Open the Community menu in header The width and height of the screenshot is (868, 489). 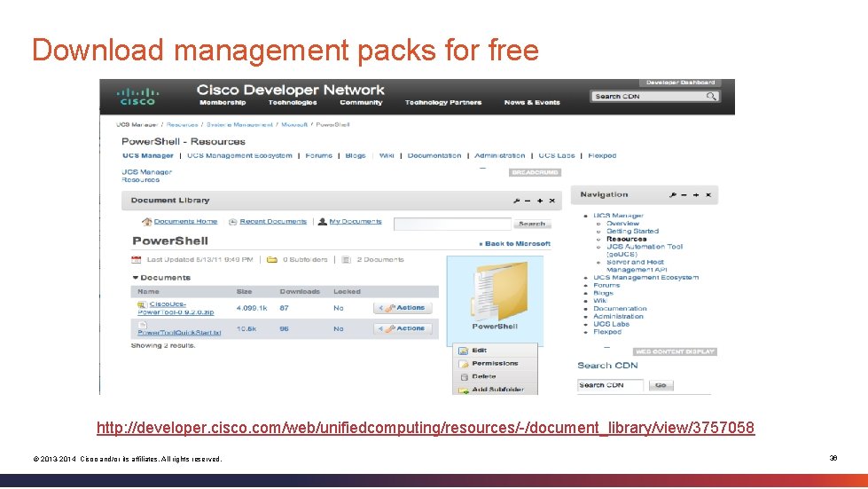361,102
